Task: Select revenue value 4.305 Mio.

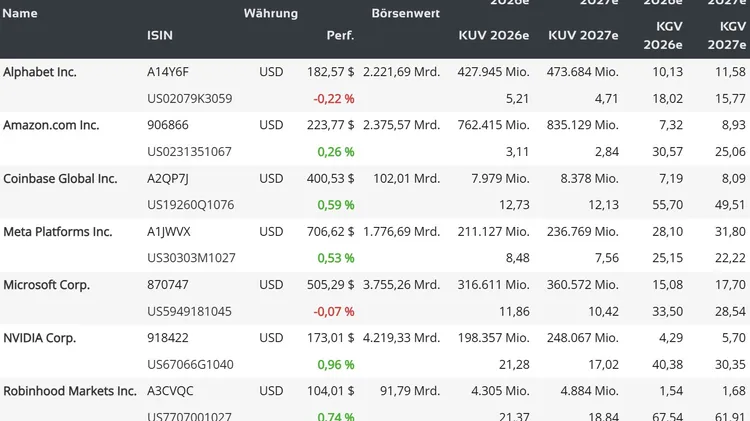Action: (x=500, y=391)
